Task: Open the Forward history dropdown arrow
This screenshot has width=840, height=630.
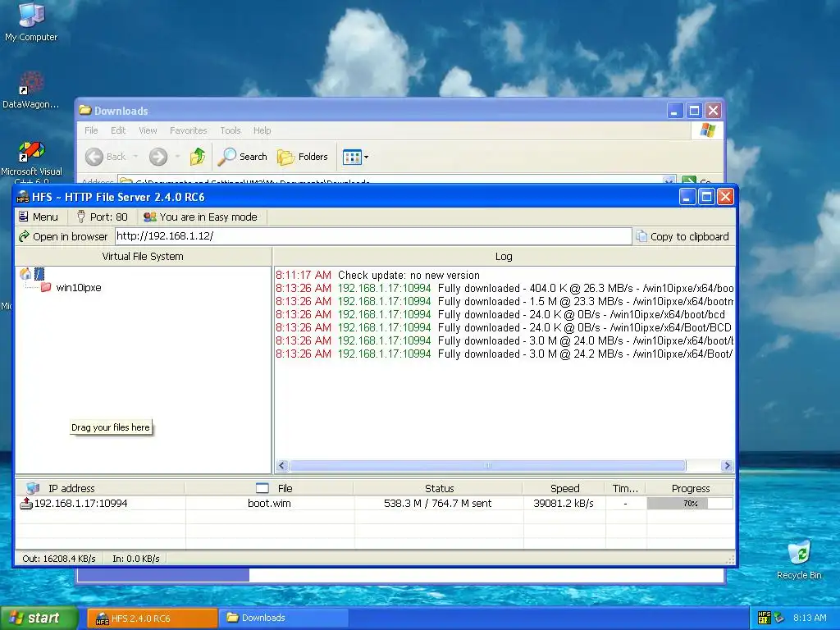Action: 177,157
